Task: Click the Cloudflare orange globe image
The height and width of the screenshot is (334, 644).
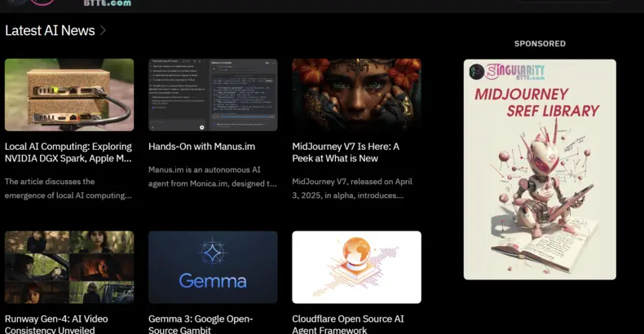Action: point(356,267)
